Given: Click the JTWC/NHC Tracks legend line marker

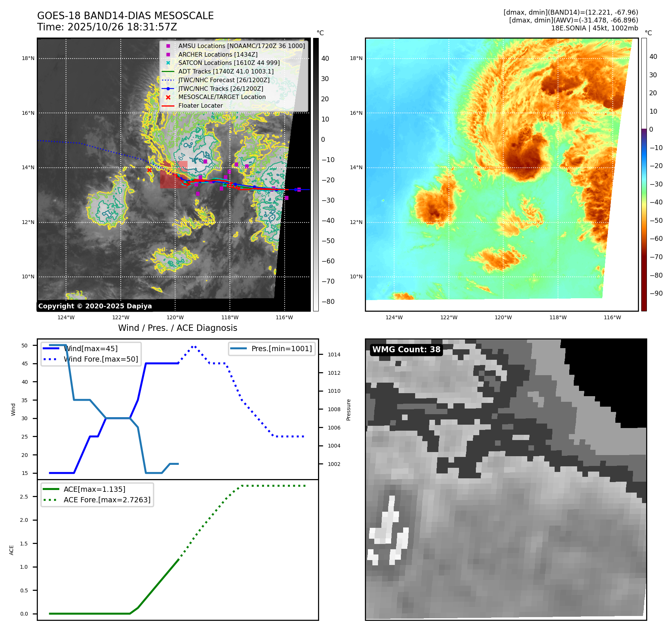Looking at the screenshot, I should pyautogui.click(x=168, y=89).
